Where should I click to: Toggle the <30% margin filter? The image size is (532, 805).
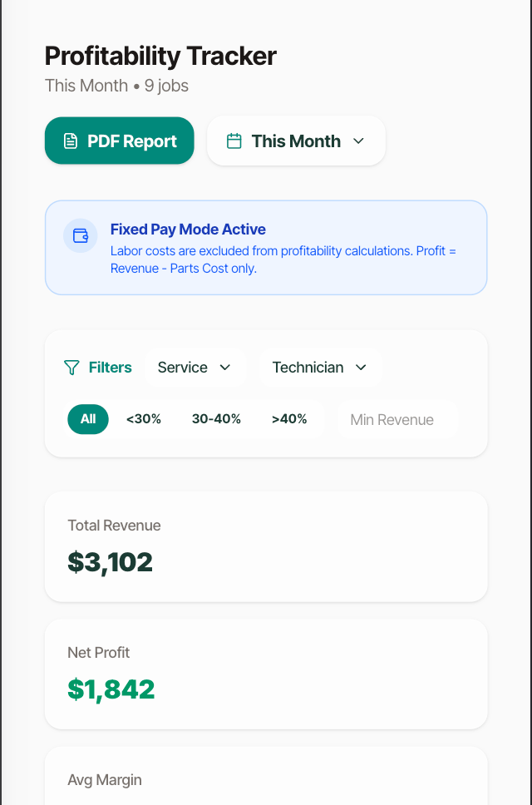pos(144,419)
